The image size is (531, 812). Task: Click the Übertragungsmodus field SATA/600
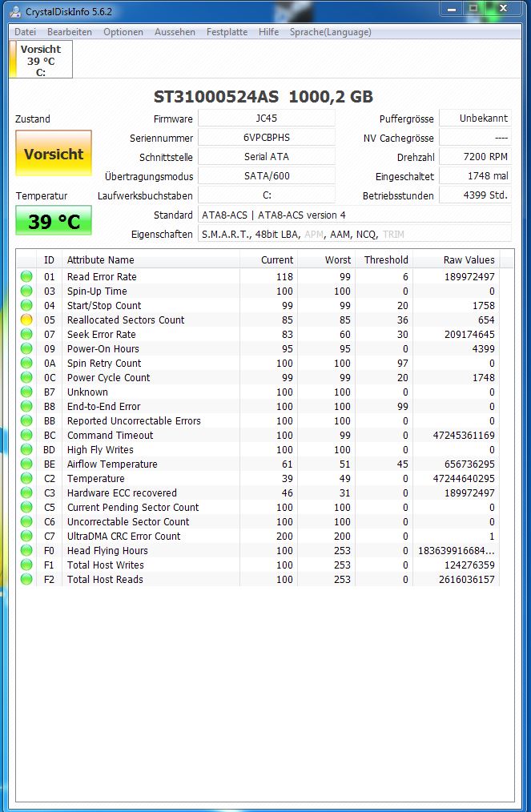[x=266, y=175]
